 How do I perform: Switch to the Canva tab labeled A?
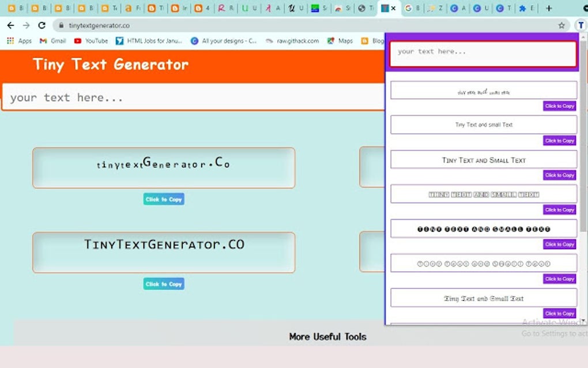(458, 8)
